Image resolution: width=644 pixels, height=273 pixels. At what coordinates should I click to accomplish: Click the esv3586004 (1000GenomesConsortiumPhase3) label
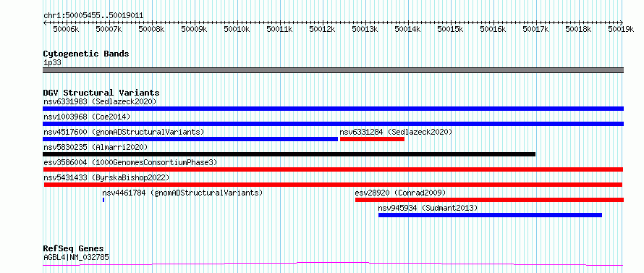[130, 162]
